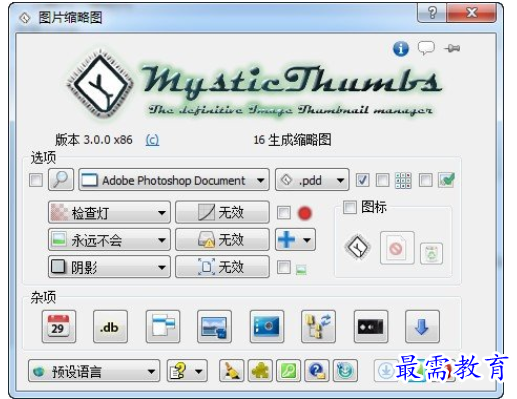
Task: Open the .pdd extension dropdown
Action: [312, 180]
